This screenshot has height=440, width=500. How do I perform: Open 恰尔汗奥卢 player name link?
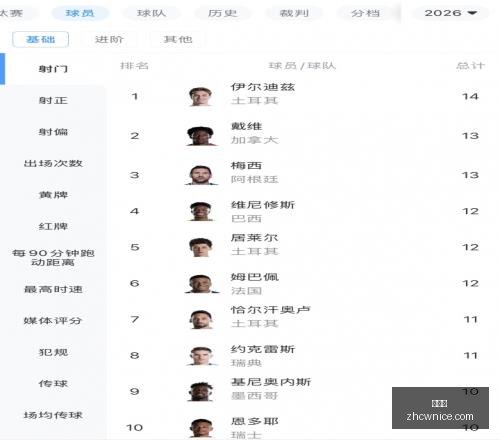point(271,310)
